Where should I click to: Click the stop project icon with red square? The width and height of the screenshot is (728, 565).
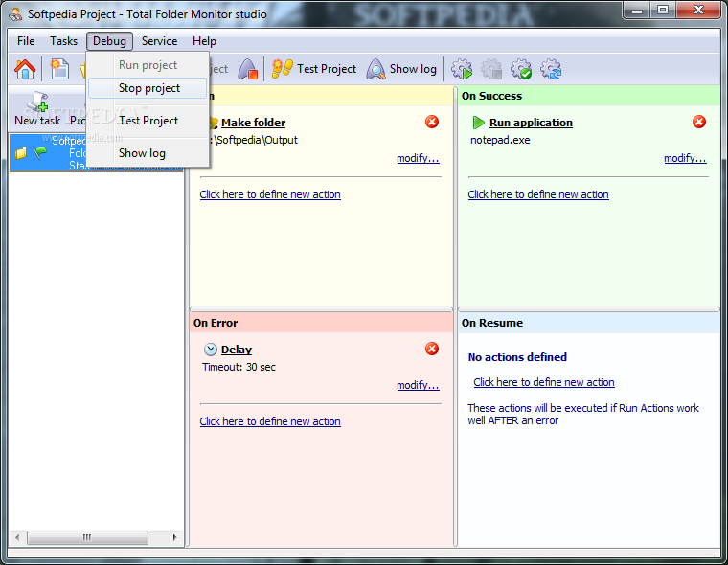click(x=248, y=69)
